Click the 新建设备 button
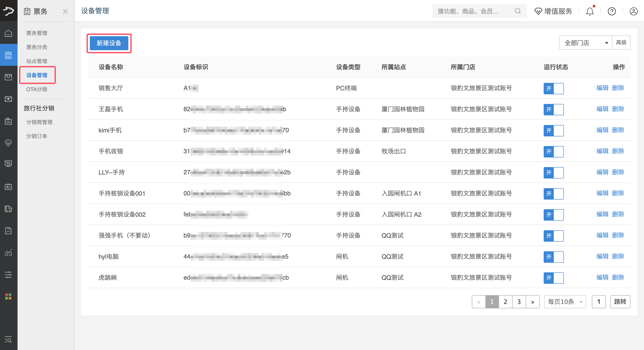 point(109,43)
